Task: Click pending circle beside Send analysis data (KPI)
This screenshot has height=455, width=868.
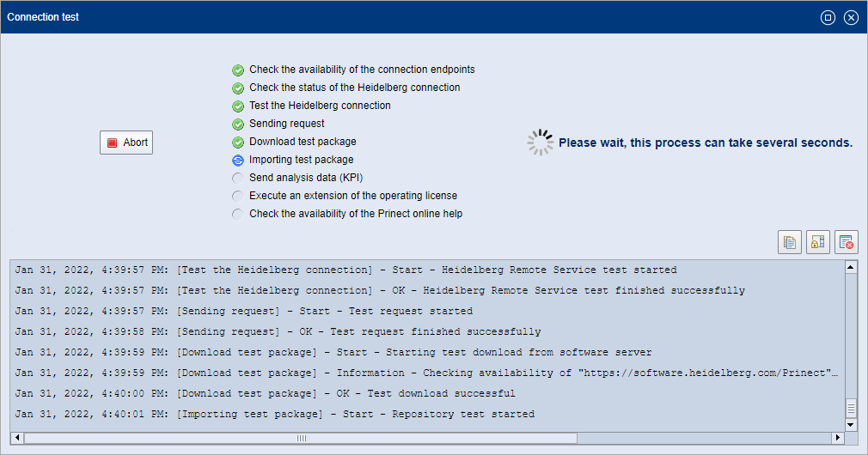Action: (237, 178)
